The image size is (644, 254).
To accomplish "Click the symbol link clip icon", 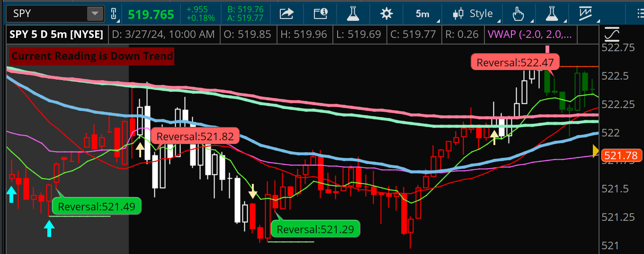I will click(x=114, y=14).
